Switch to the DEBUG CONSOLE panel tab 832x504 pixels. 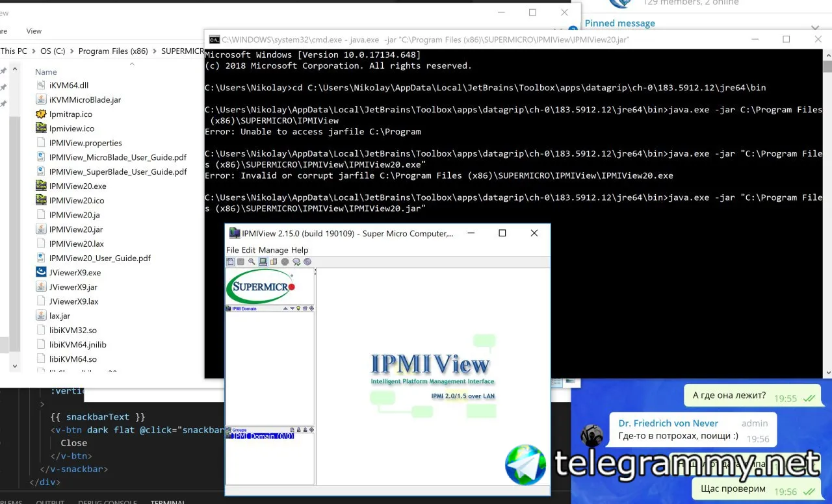pos(107,501)
